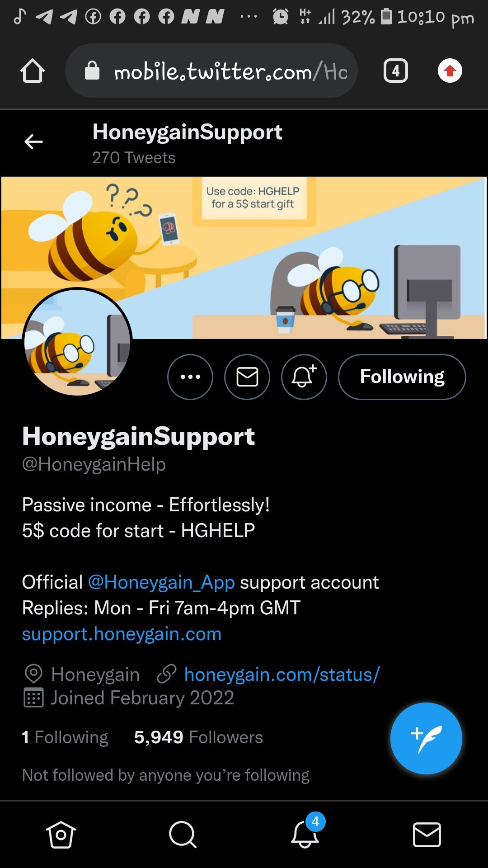Open Messages tab in bottom bar
The image size is (488, 868).
pyautogui.click(x=427, y=835)
